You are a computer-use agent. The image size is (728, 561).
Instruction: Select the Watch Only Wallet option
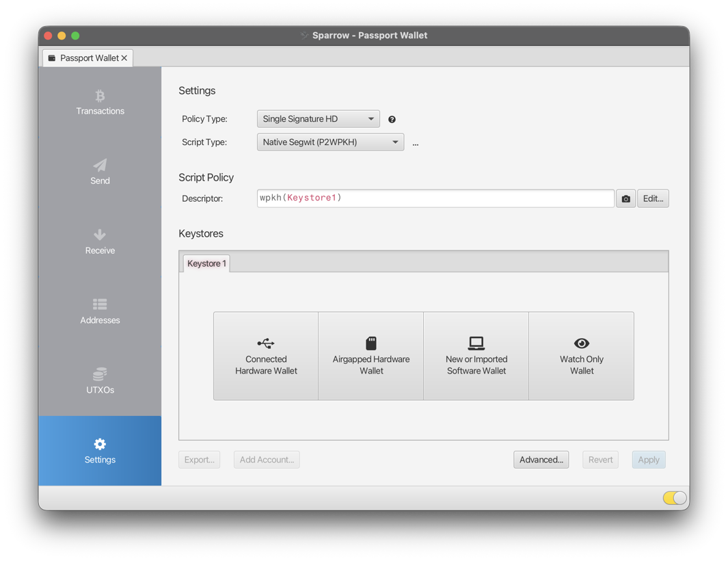point(581,356)
